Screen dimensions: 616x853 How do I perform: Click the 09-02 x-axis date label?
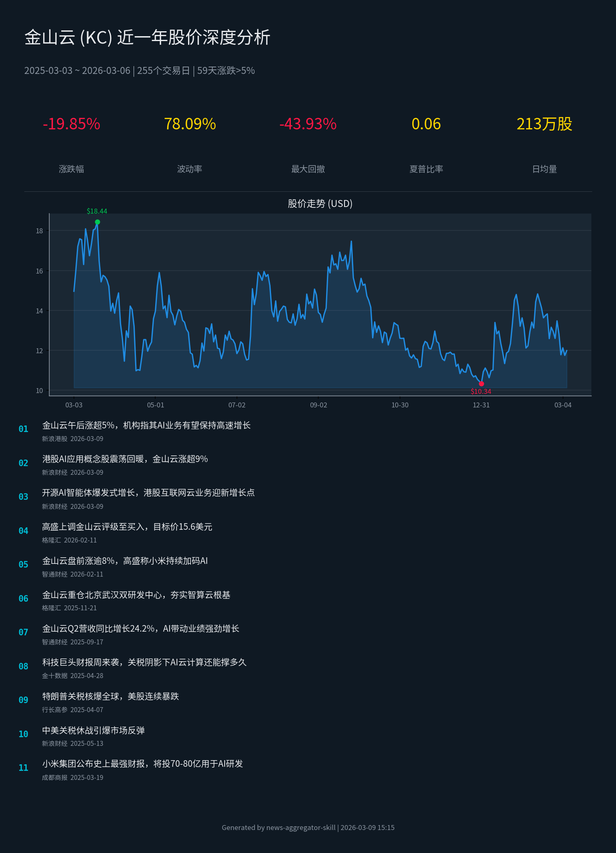(319, 405)
